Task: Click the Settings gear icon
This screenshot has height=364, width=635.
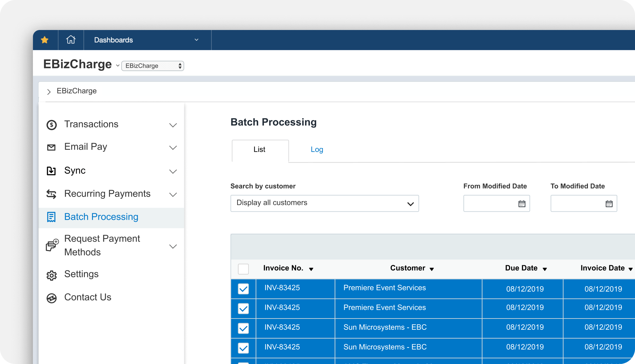Action: (x=52, y=275)
